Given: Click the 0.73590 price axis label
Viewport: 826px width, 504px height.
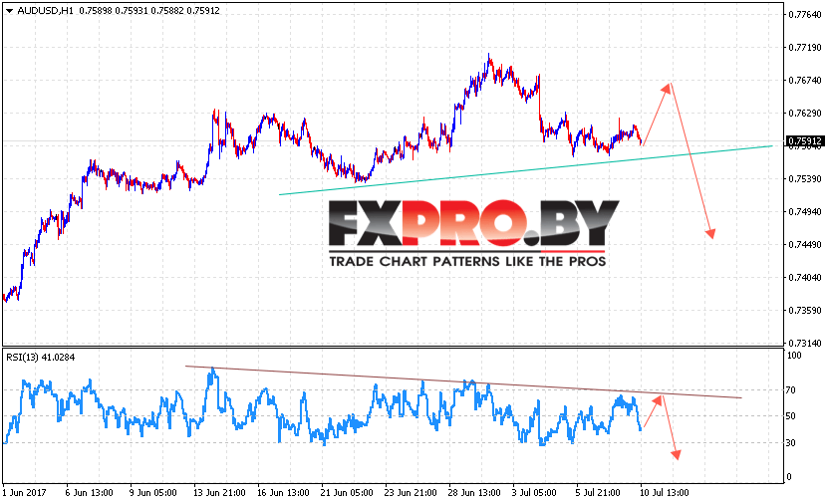Looking at the screenshot, I should coord(805,310).
